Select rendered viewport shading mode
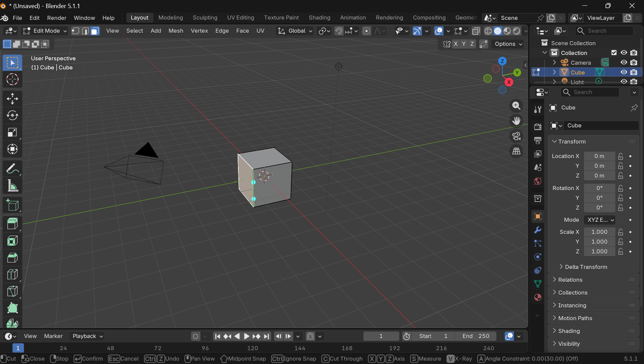Image resolution: width=644 pixels, height=364 pixels. 517,31
